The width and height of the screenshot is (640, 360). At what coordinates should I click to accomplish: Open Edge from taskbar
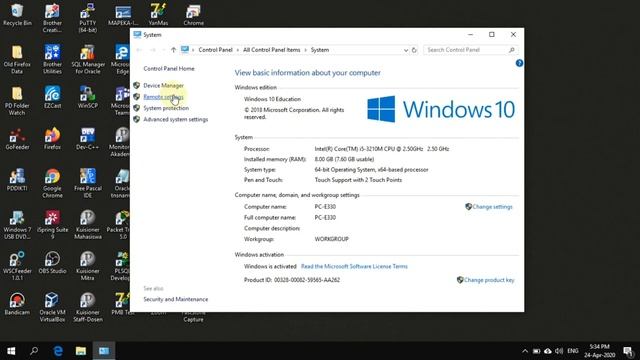tap(58, 351)
